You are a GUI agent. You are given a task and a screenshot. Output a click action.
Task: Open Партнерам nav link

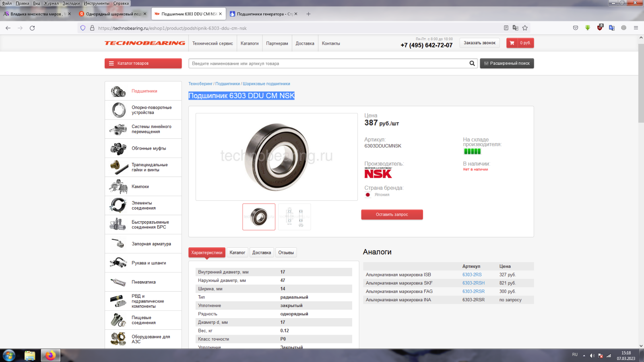pyautogui.click(x=277, y=43)
